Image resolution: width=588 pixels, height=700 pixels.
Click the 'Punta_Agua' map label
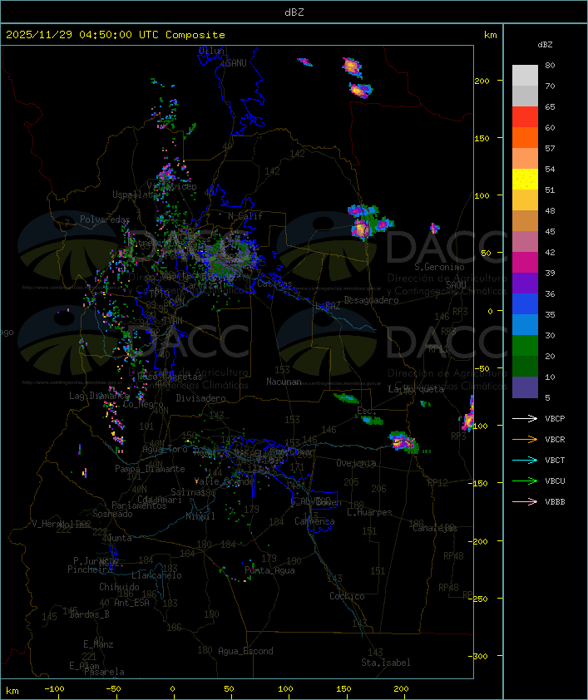click(269, 570)
